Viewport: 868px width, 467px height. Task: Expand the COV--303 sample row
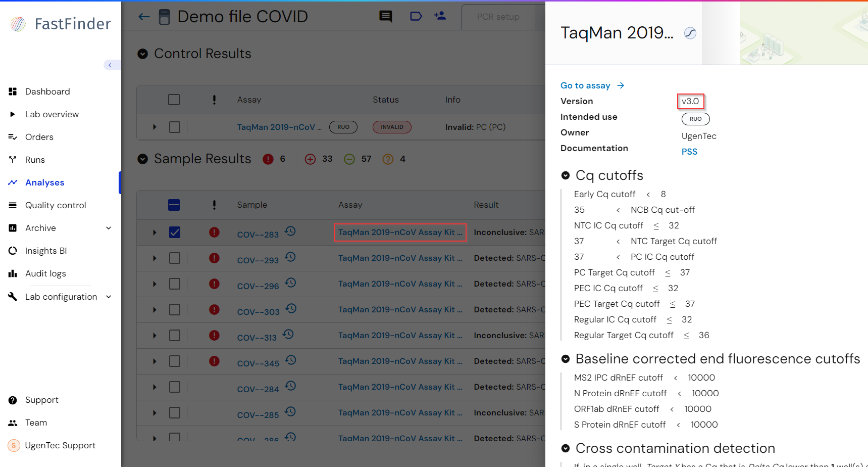tap(155, 310)
